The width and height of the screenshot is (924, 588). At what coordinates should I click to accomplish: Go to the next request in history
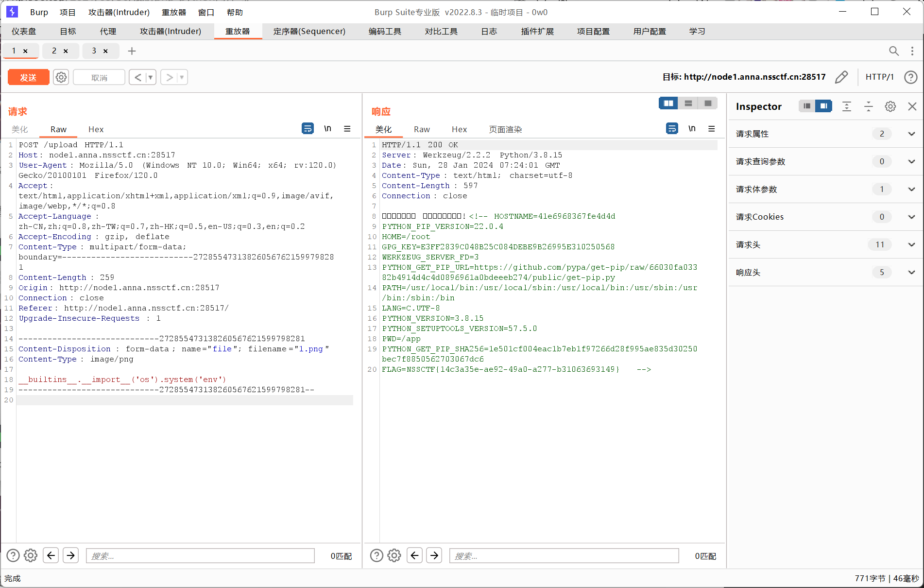click(x=169, y=77)
